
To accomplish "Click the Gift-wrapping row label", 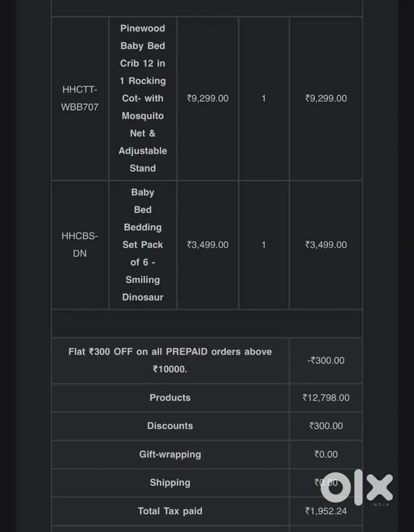I will [x=170, y=454].
